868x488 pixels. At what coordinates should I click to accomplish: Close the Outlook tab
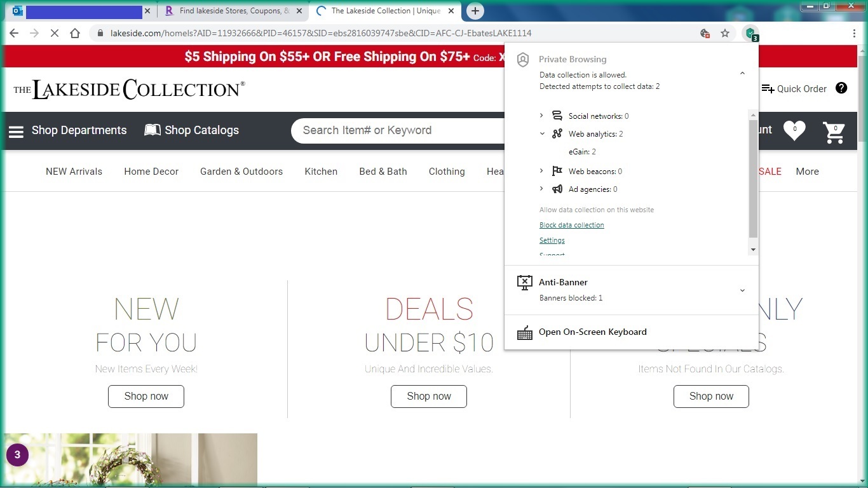point(148,11)
